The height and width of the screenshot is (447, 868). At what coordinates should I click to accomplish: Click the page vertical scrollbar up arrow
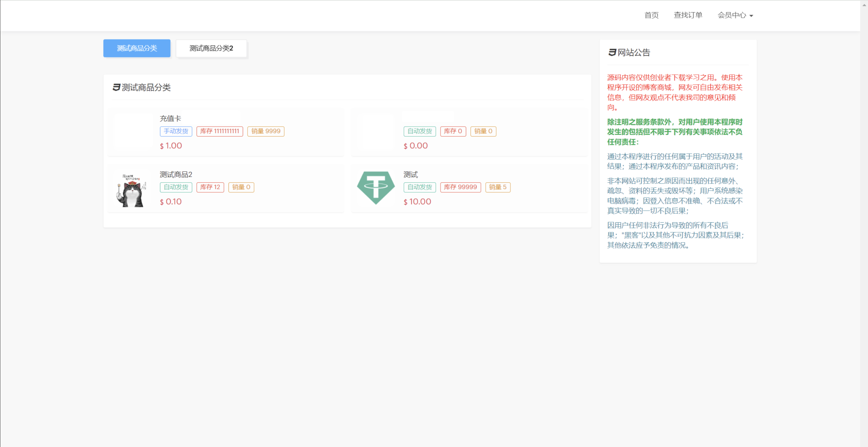(x=864, y=5)
